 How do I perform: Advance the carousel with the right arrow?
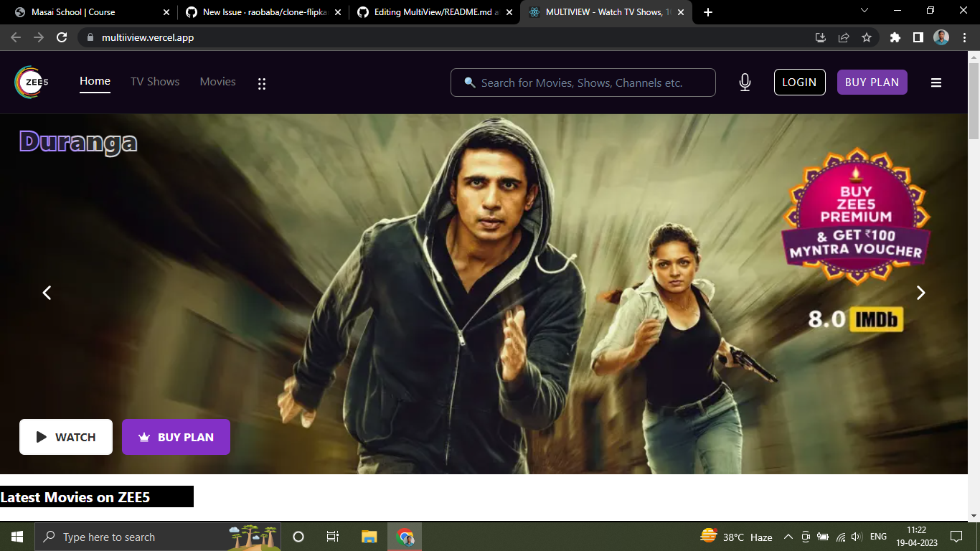tap(920, 293)
